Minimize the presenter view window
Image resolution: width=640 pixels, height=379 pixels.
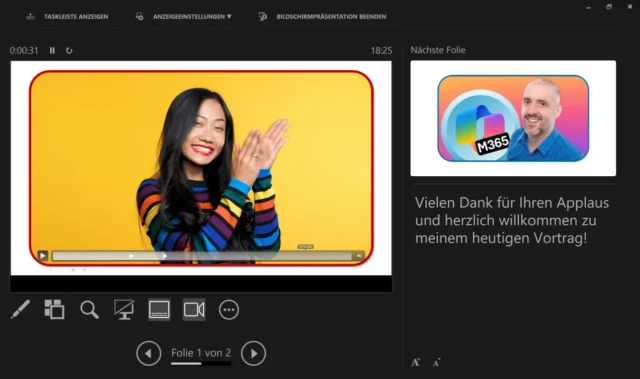click(x=588, y=7)
